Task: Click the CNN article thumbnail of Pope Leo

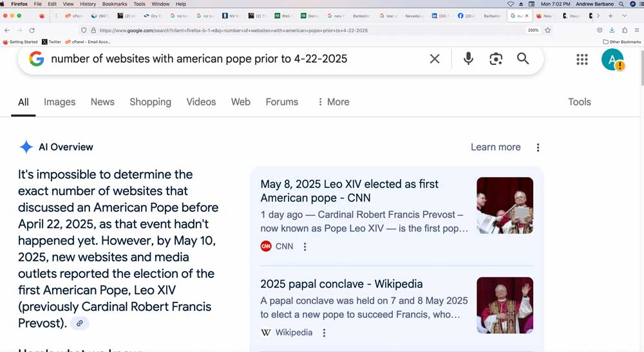Action: 504,205
